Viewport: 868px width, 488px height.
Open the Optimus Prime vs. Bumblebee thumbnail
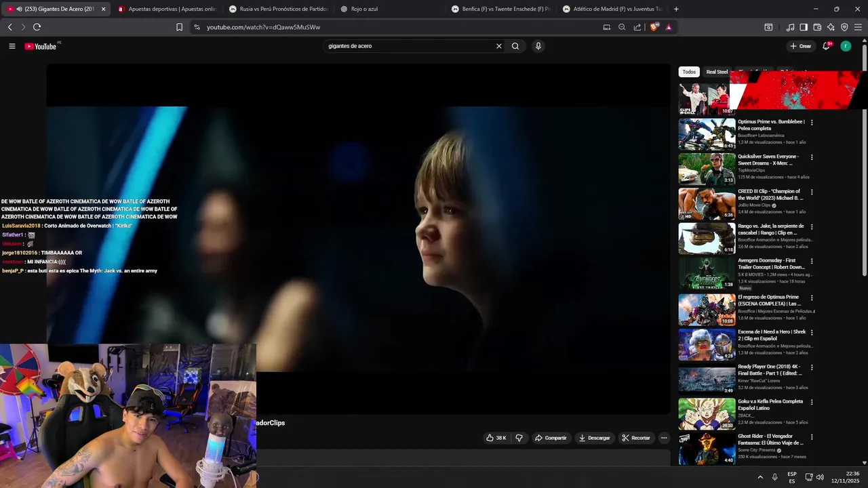[707, 134]
